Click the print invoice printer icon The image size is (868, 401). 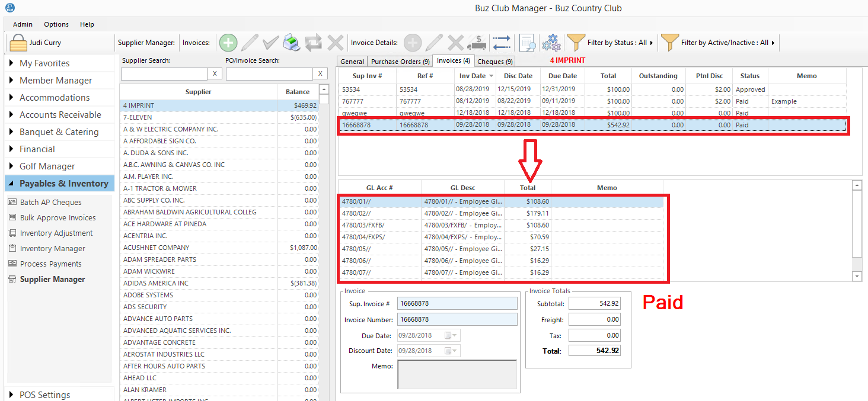tap(292, 43)
